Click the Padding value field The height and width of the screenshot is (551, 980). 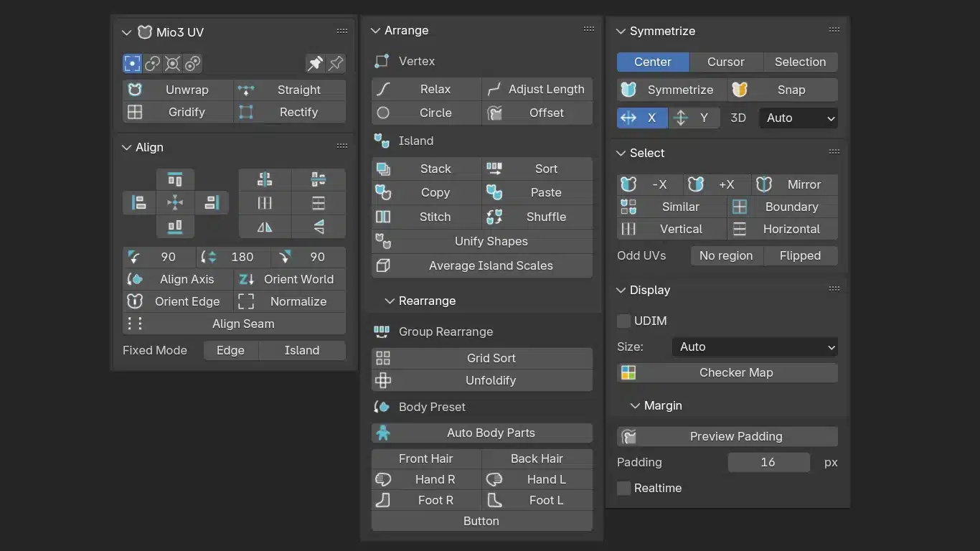pyautogui.click(x=768, y=462)
